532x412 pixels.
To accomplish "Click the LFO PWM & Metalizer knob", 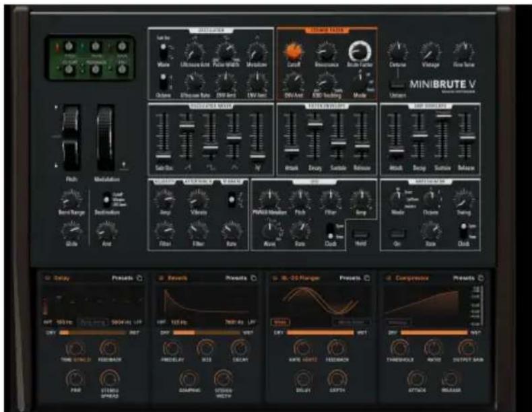I will pos(269,200).
